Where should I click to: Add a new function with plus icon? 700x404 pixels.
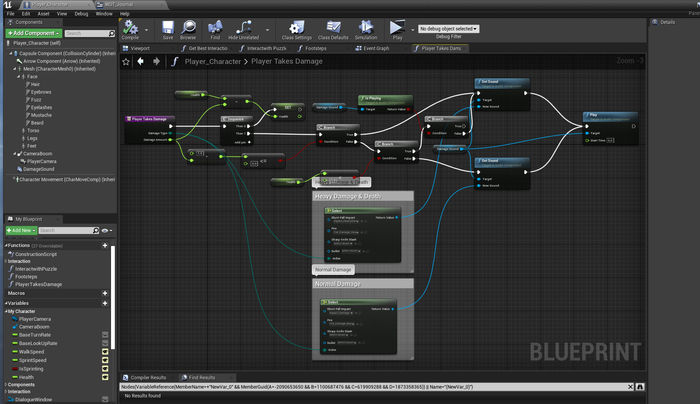pos(105,246)
